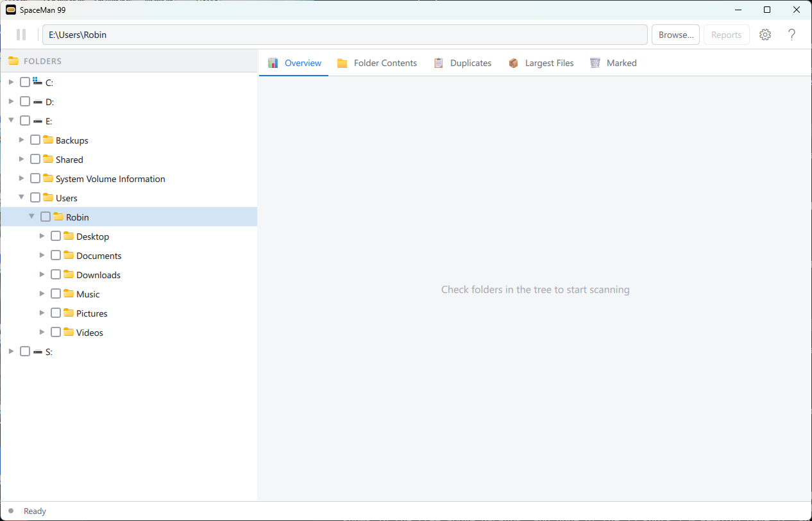Expand the C: drive node
This screenshot has width=812, height=521.
(x=11, y=82)
